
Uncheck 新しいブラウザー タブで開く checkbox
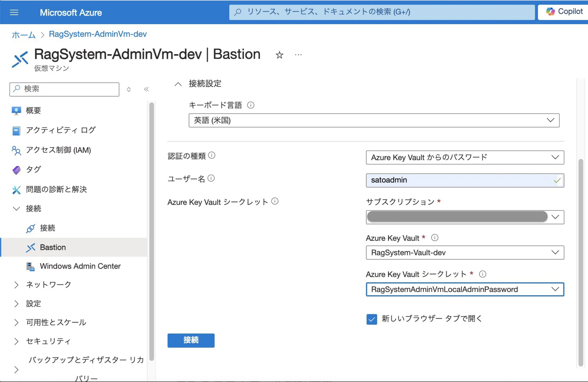[x=372, y=319]
